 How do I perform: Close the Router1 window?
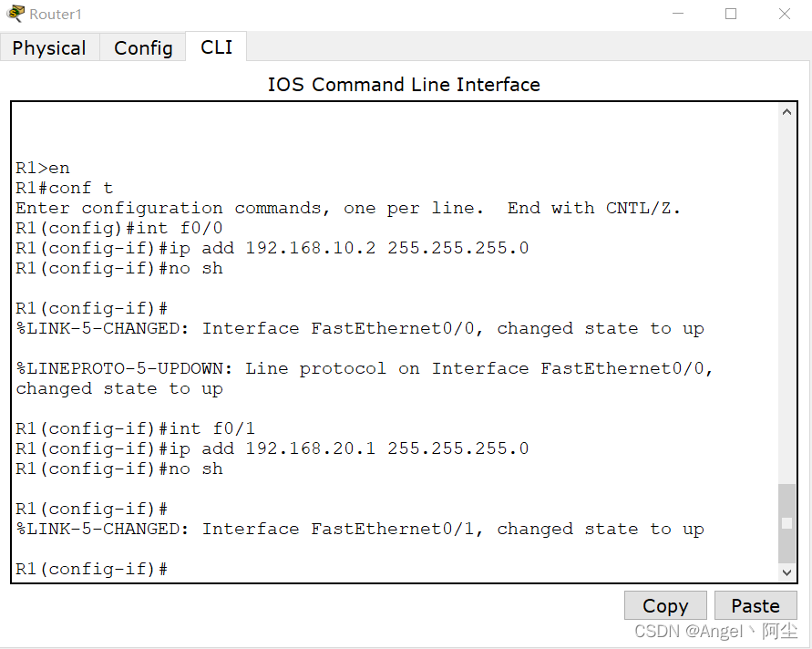point(785,14)
